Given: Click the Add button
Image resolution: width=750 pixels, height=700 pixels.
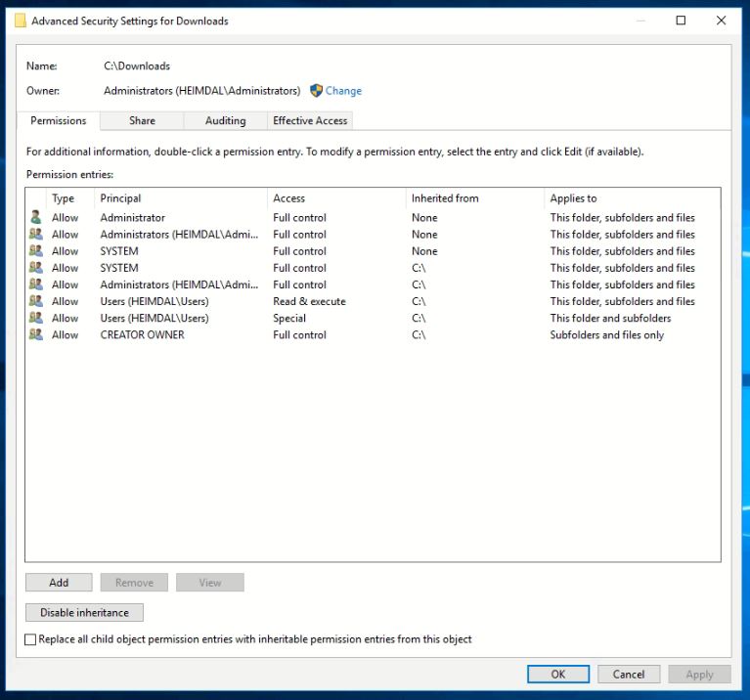Looking at the screenshot, I should point(59,583).
